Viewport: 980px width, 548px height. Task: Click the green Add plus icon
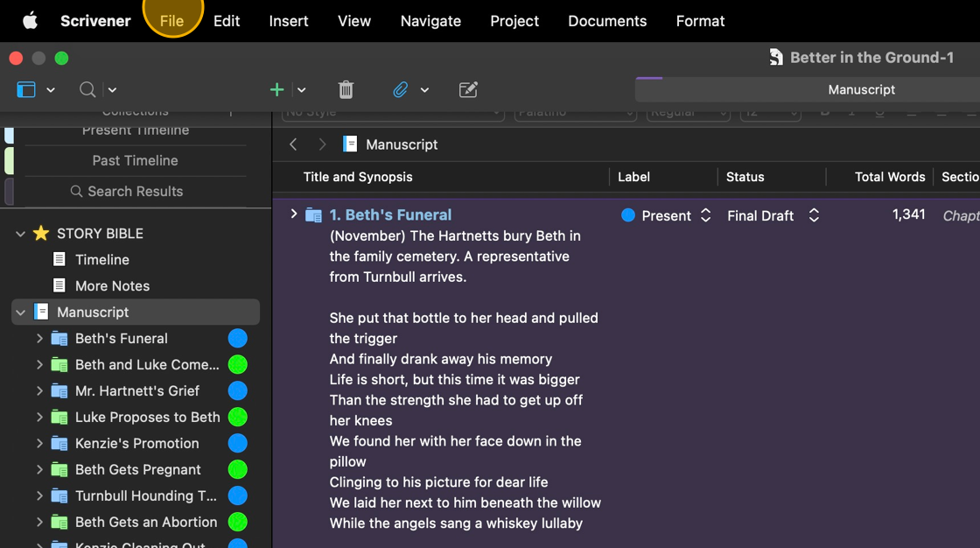276,89
